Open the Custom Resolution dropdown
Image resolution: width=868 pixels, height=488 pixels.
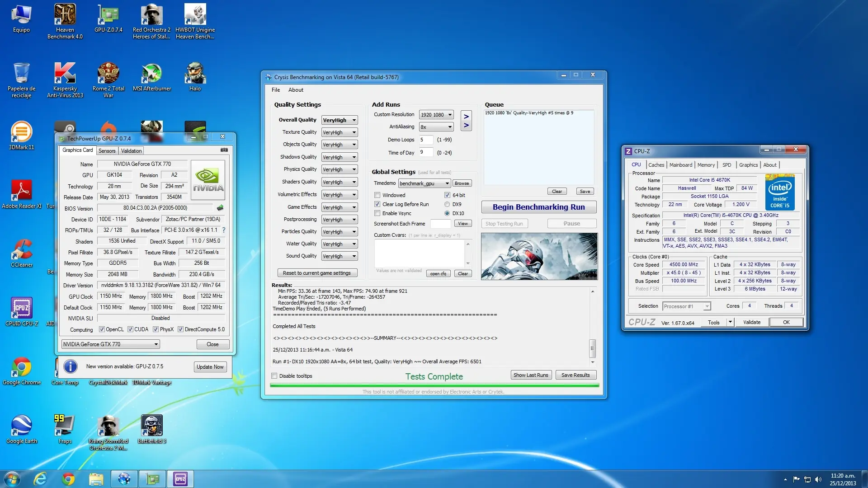436,115
